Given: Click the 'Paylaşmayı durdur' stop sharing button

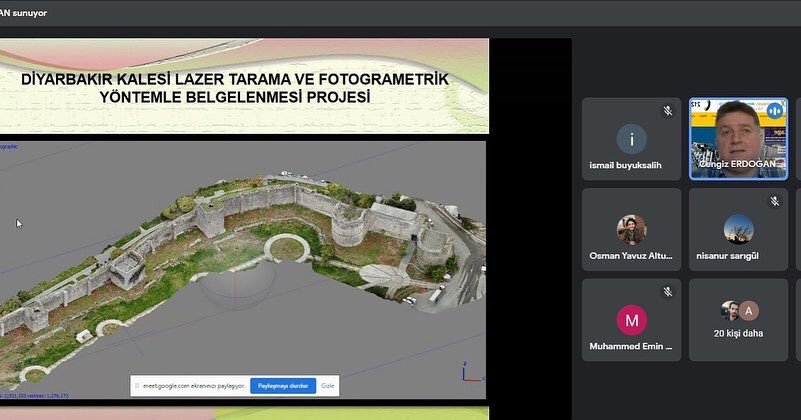Looking at the screenshot, I should (283, 386).
